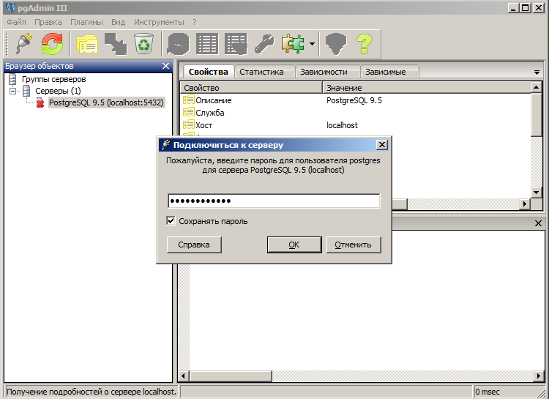This screenshot has width=549, height=399.
Task: Collapse the Серверы (1) tree node
Action: click(13, 91)
